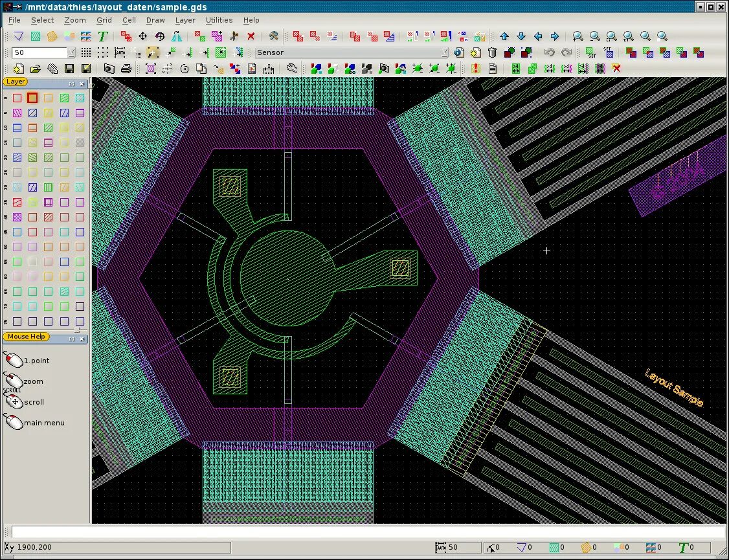Viewport: 729px width, 560px height.
Task: Click the mirror tool icon
Action: [177, 36]
